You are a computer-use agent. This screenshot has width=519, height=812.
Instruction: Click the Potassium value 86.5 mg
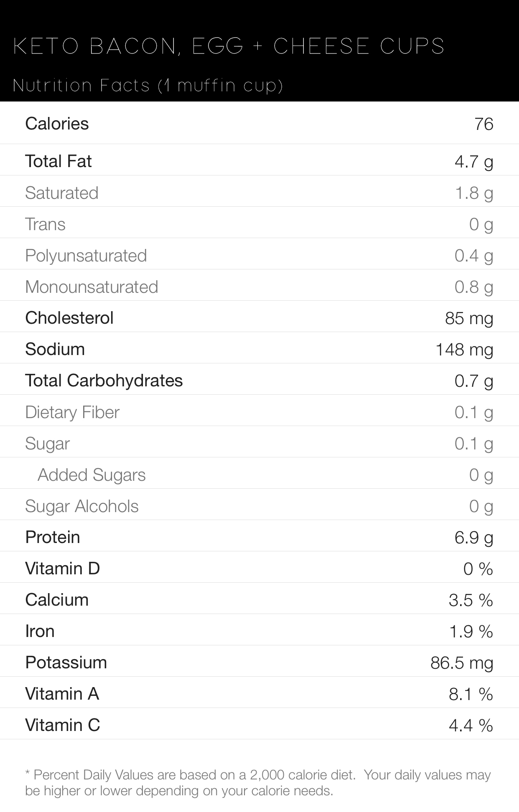(x=462, y=663)
